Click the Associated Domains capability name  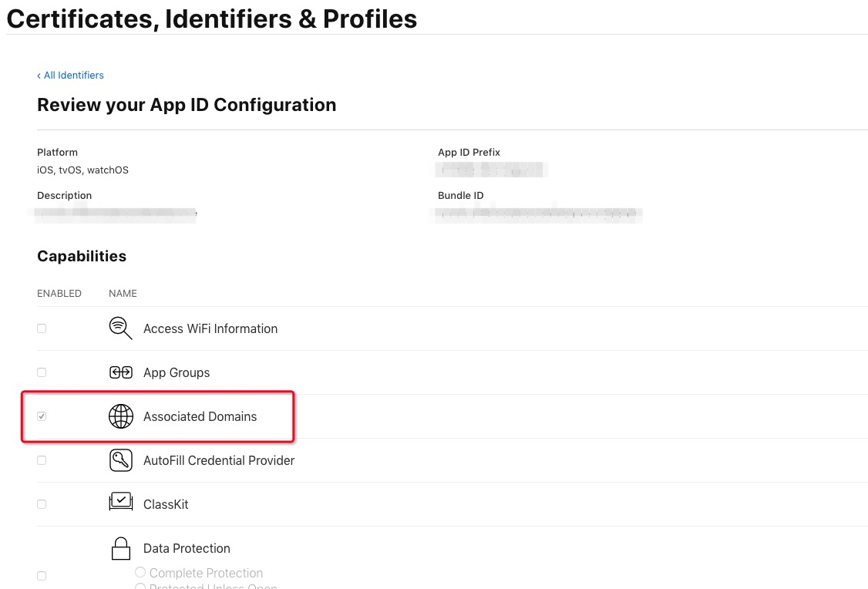[x=200, y=416]
